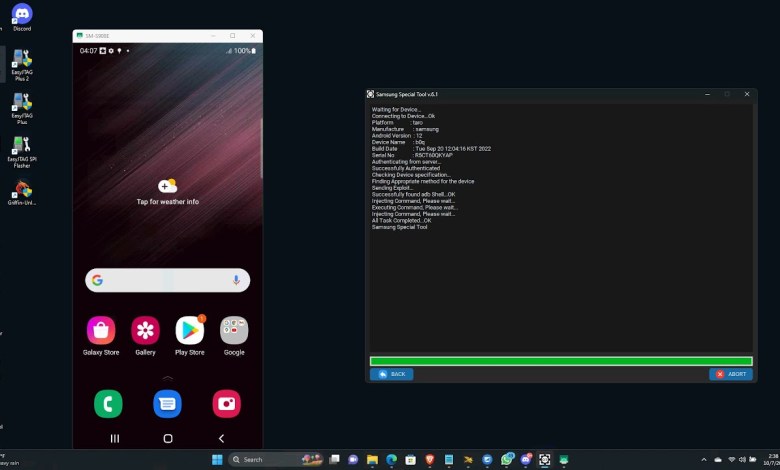Open the Messages app

click(167, 403)
